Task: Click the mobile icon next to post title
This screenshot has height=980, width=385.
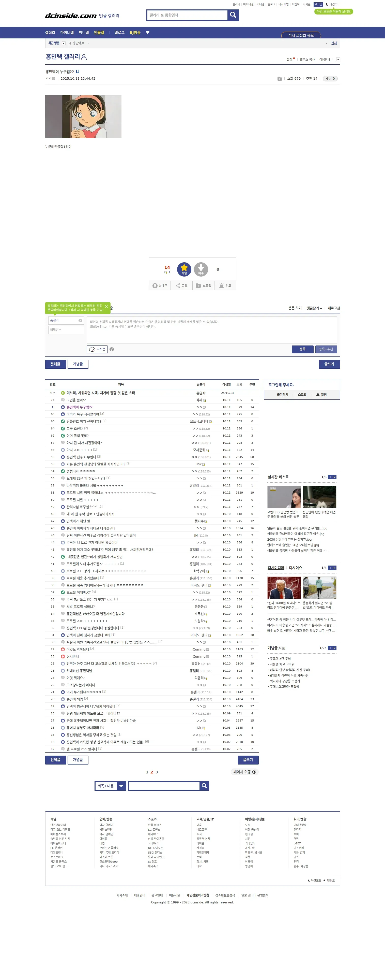Action: click(78, 71)
